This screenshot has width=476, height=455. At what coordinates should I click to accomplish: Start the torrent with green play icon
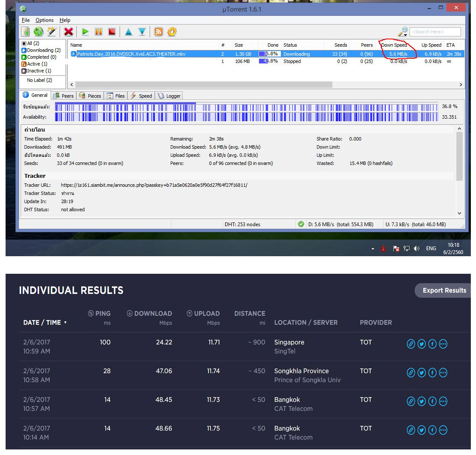point(85,32)
